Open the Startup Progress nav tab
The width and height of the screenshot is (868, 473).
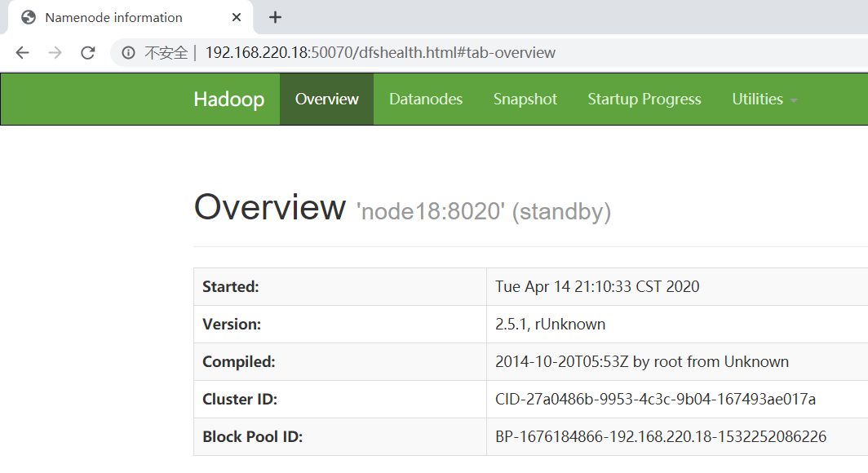coord(644,99)
